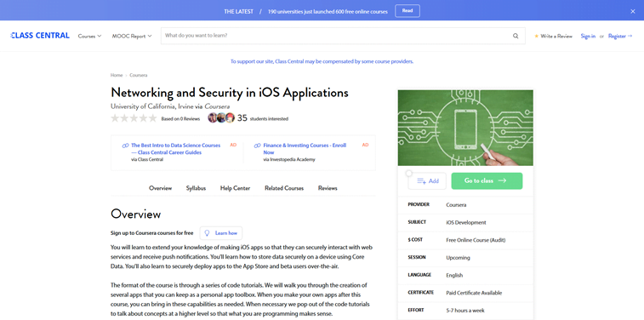Open the Reviews tab
The image size is (644, 320).
coord(328,188)
